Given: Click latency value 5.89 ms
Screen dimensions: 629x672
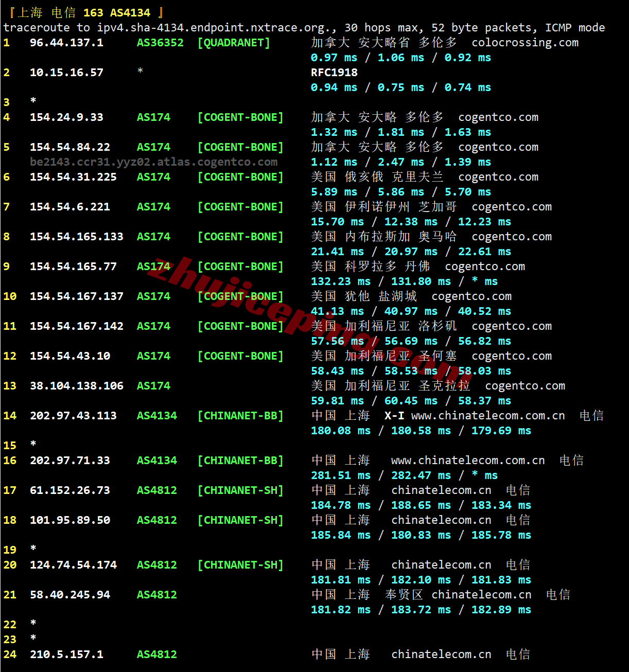Looking at the screenshot, I should pyautogui.click(x=334, y=192).
